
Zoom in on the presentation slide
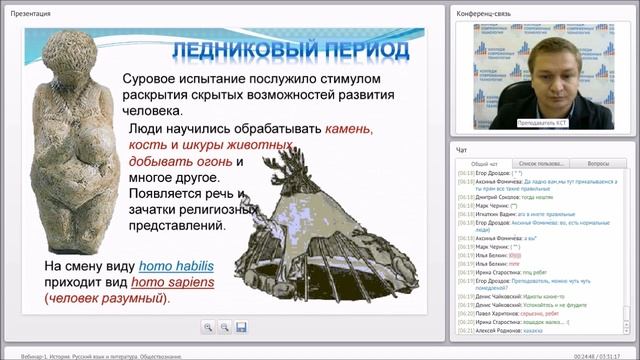[x=208, y=327]
